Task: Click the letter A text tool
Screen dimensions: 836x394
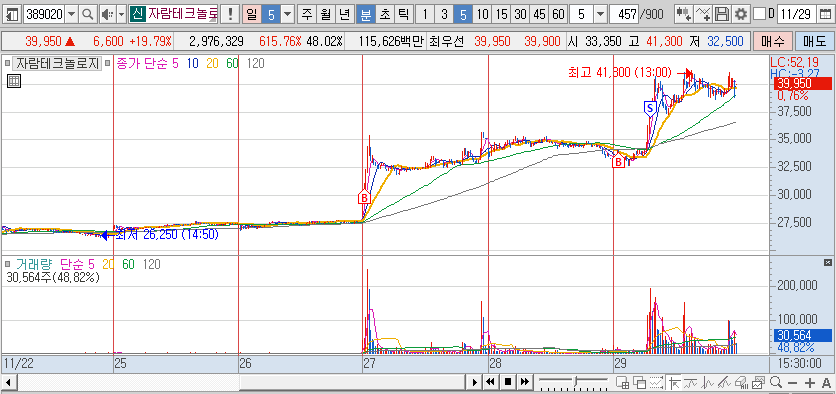Action: [x=826, y=382]
